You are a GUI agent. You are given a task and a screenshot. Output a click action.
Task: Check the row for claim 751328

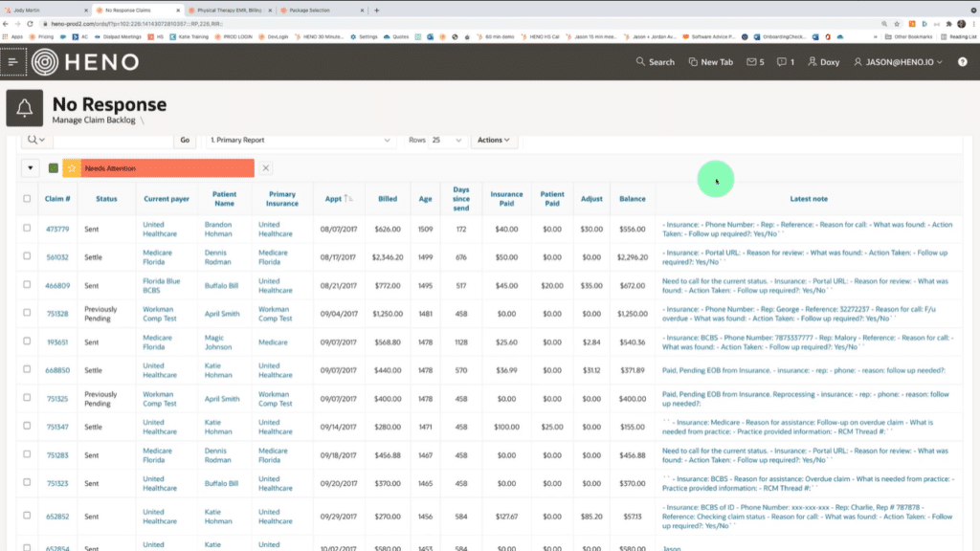[x=27, y=313]
